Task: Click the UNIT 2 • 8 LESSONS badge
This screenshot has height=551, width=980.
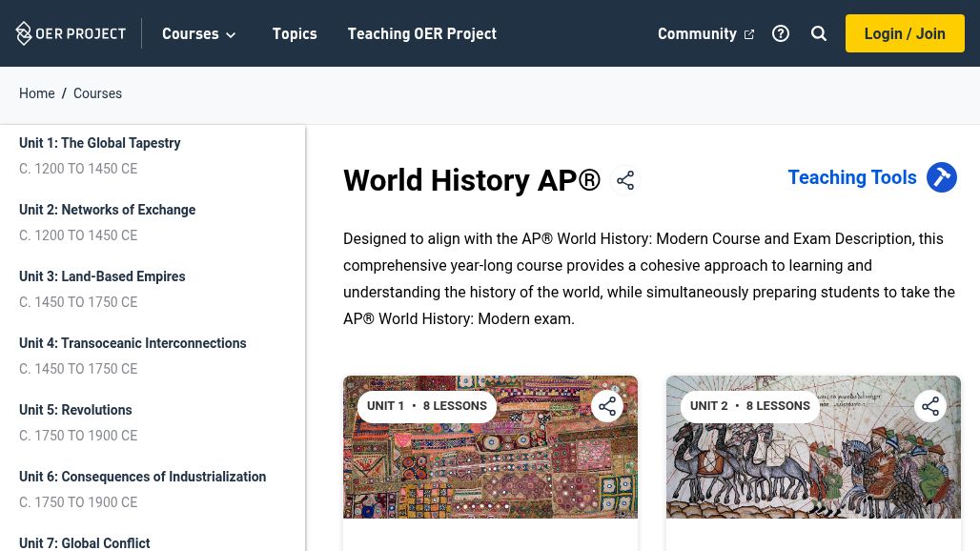Action: click(x=750, y=406)
